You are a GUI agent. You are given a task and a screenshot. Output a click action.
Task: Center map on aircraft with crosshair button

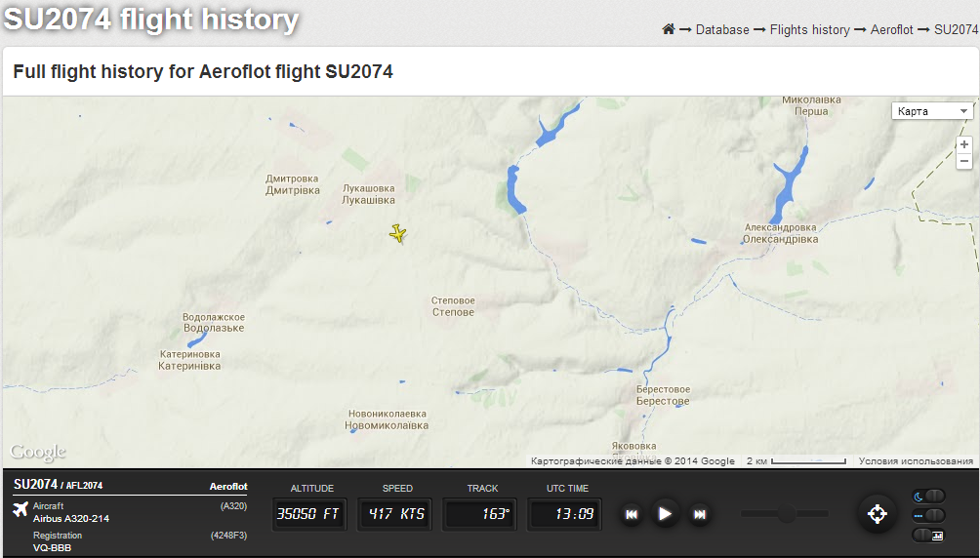click(x=877, y=514)
